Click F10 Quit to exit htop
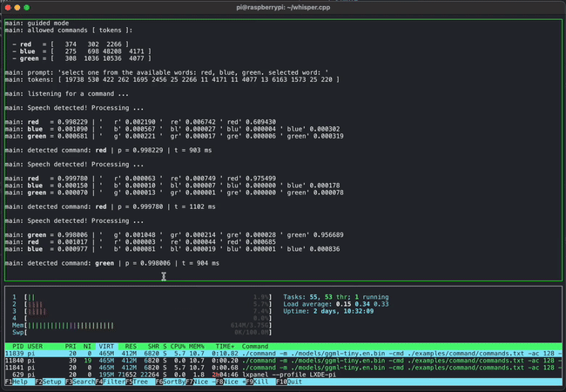The image size is (566, 392). tap(292, 382)
